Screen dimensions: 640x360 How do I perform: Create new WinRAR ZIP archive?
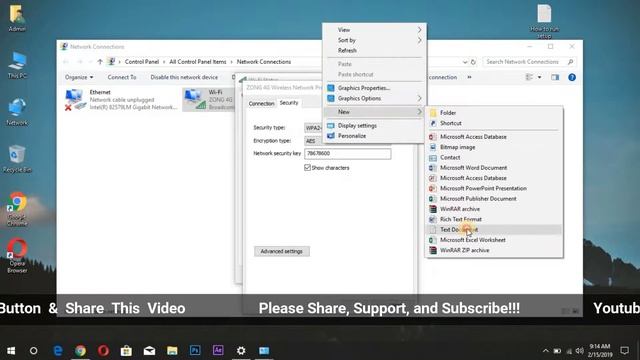click(494, 250)
